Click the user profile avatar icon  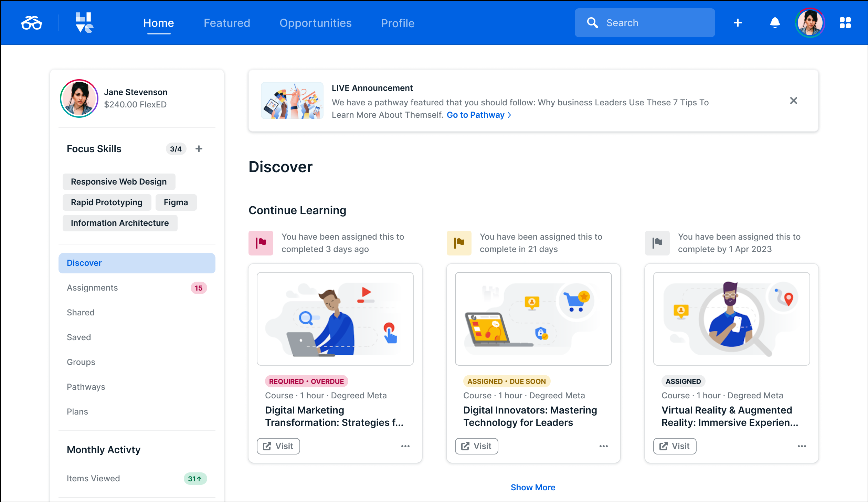811,23
